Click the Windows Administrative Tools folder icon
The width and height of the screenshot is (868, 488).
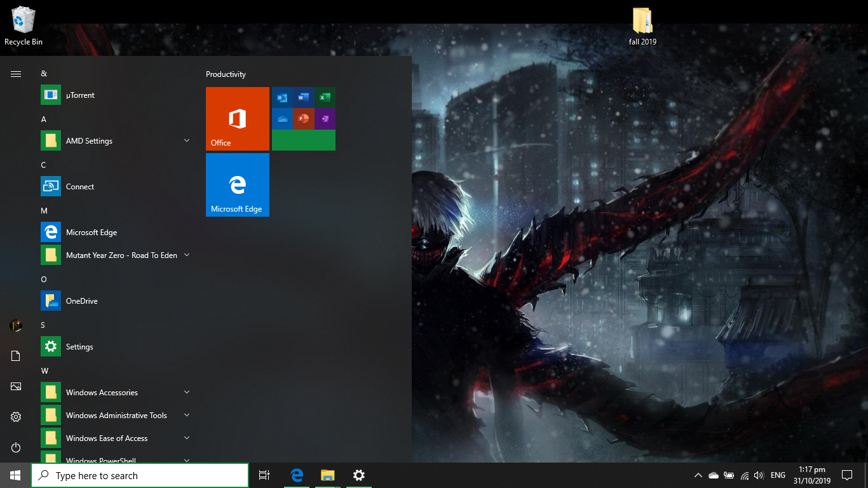point(51,415)
